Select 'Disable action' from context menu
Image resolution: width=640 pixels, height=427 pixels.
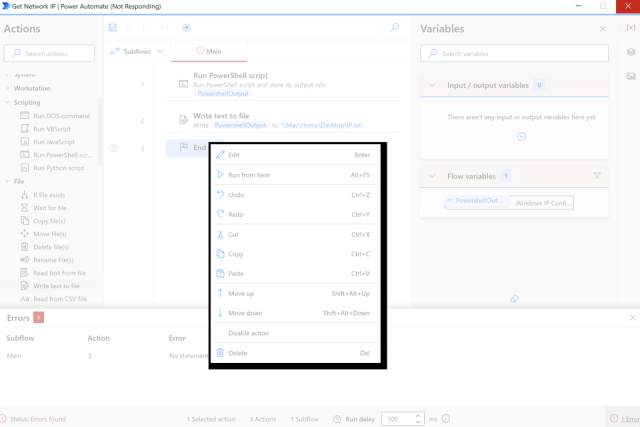(x=249, y=333)
